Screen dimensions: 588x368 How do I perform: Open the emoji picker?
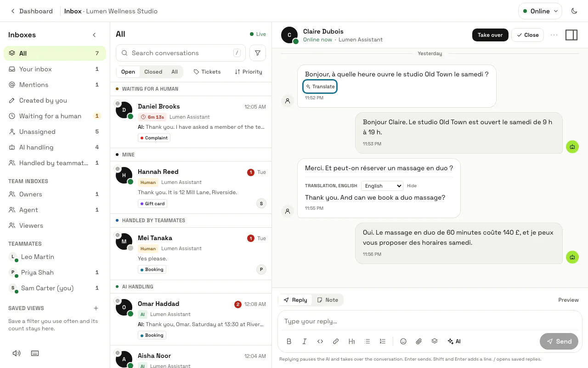pos(403,341)
